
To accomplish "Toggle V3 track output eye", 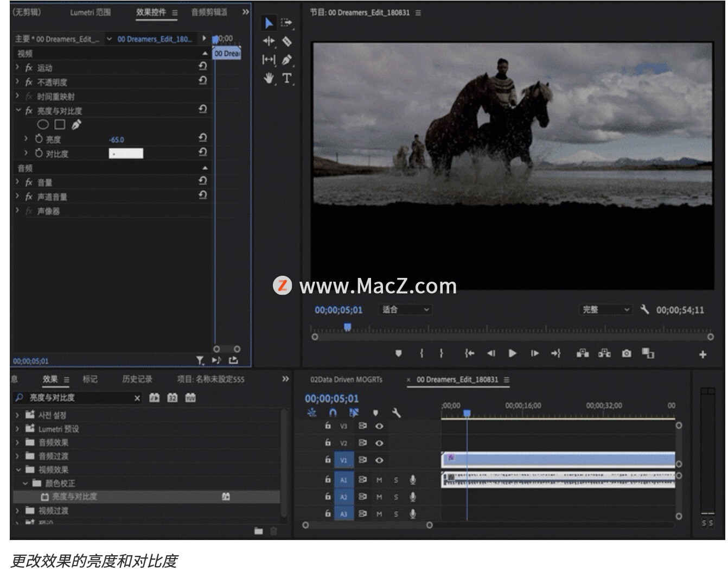I will 379,426.
